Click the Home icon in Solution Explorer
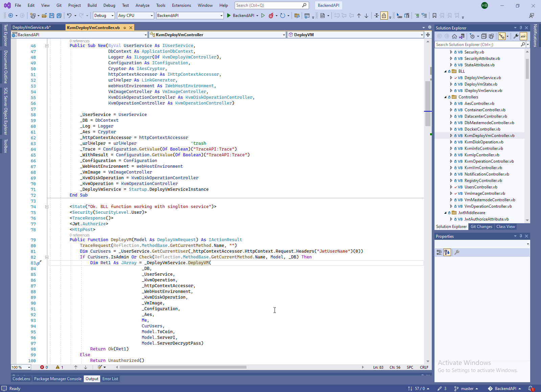 point(454,36)
